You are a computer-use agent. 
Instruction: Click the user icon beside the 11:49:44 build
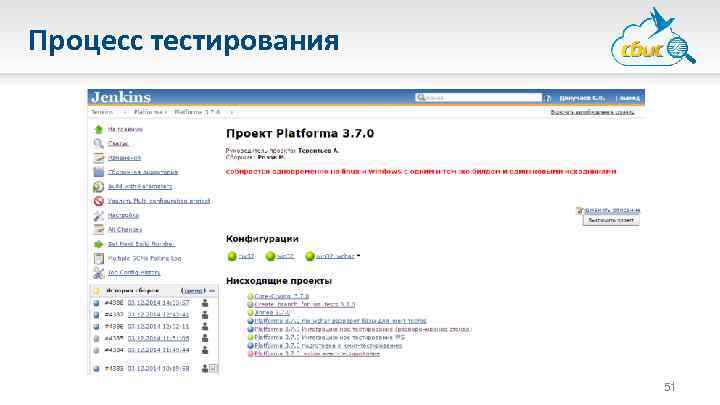[205, 350]
